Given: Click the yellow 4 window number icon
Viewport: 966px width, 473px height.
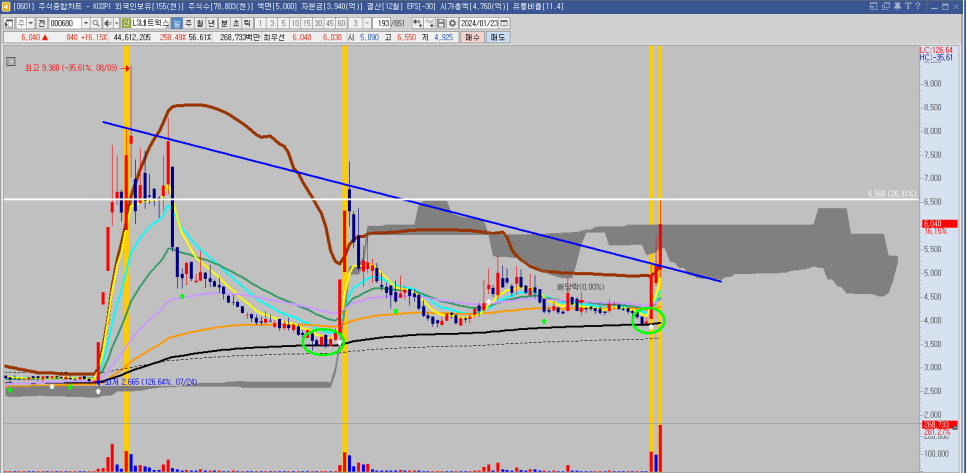Looking at the screenshot, I should (5, 6).
